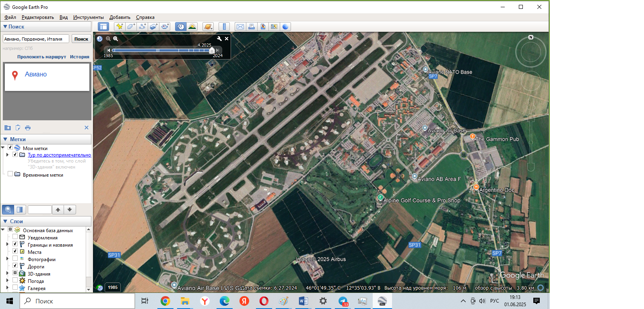This screenshot has height=309, width=644.
Task: Select the Add Polygon tool
Action: pos(131,27)
